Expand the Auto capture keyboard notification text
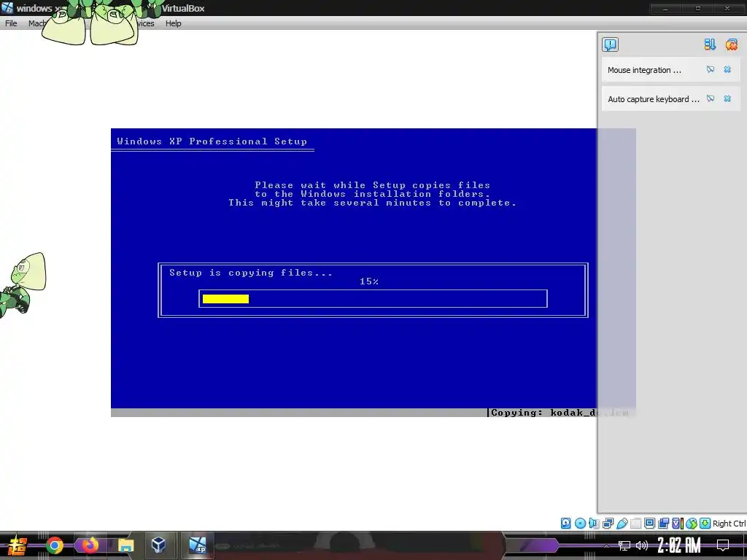Viewport: 747px width, 560px height. click(x=654, y=99)
